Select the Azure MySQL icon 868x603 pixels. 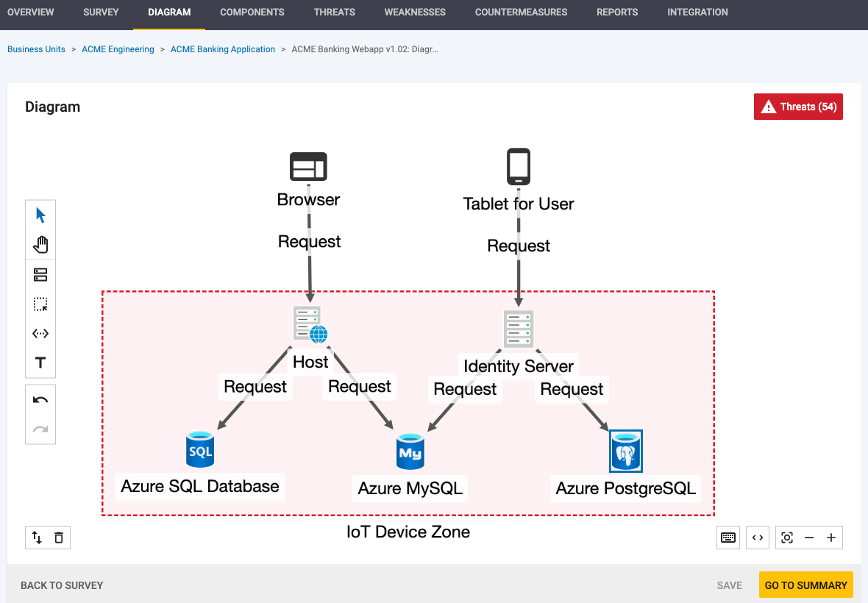[x=410, y=452]
